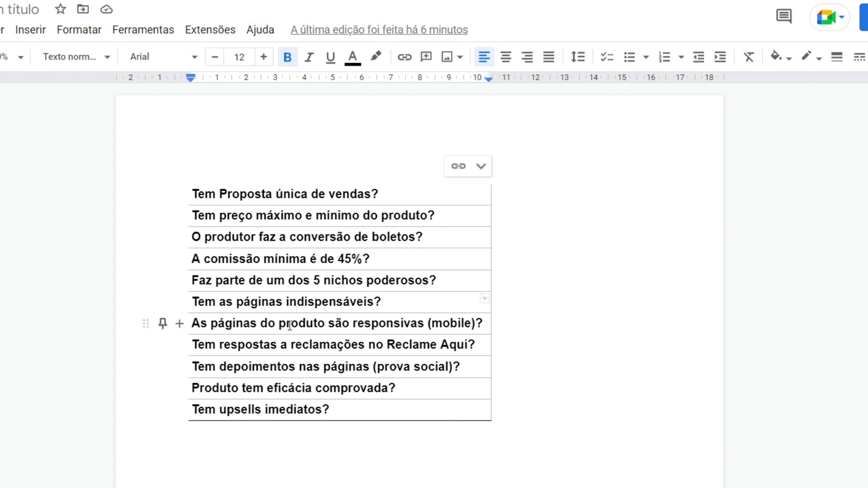Open table border color pencil
Viewport: 868px width, 488px height.
tap(810, 56)
